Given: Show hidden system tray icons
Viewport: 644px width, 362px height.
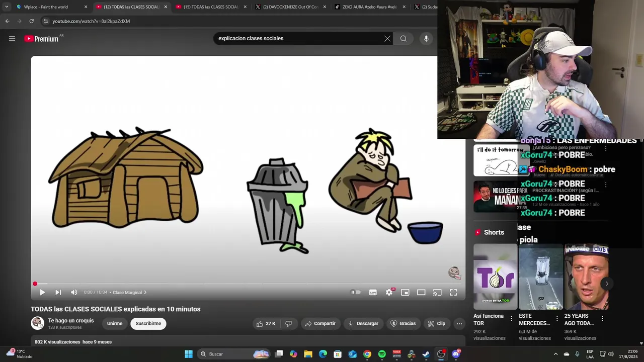Looking at the screenshot, I should 555,354.
